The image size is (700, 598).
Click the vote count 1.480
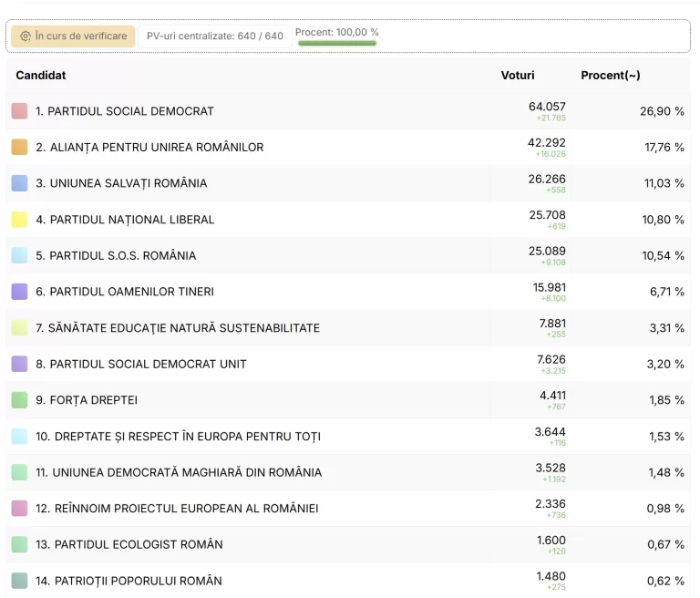click(551, 576)
